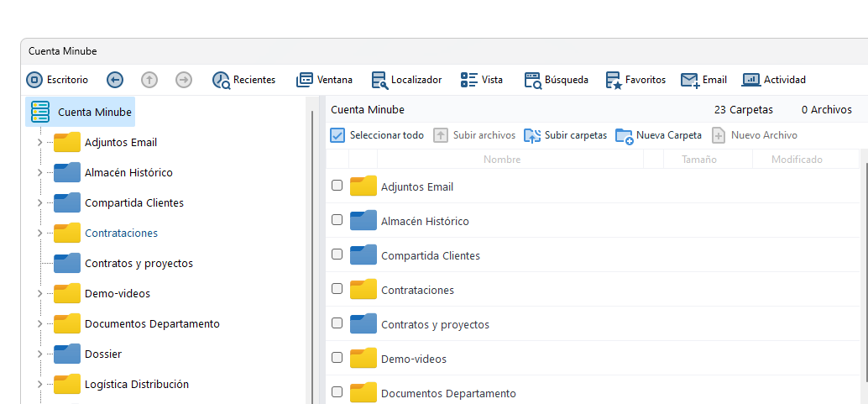Go back with the left arrow button
This screenshot has width=868, height=404.
click(x=115, y=80)
